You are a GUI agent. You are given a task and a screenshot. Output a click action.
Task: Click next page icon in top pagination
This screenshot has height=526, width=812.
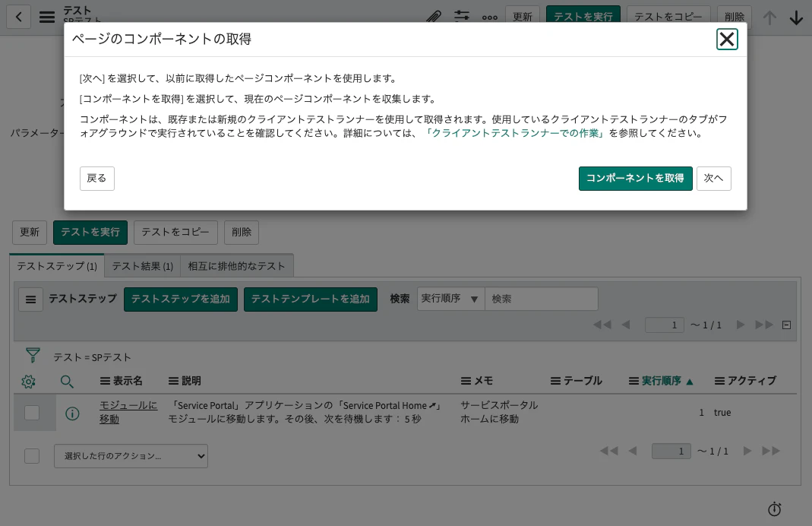741,325
